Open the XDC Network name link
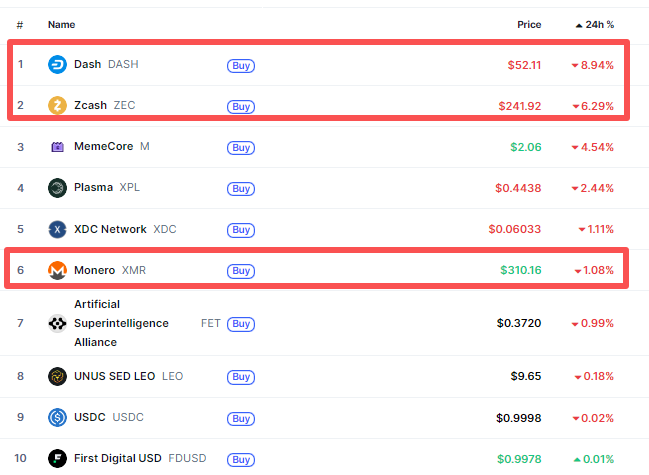The image size is (649, 475). (x=110, y=229)
